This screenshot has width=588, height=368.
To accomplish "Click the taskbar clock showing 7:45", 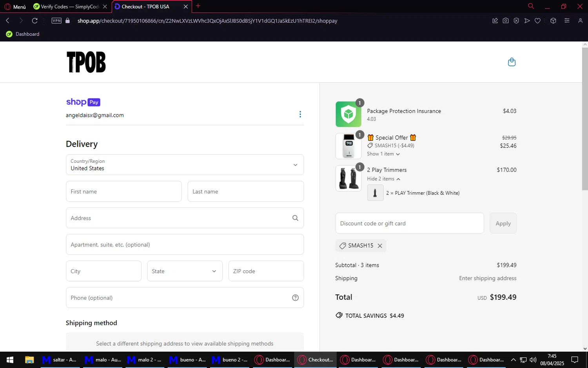I will (x=552, y=360).
